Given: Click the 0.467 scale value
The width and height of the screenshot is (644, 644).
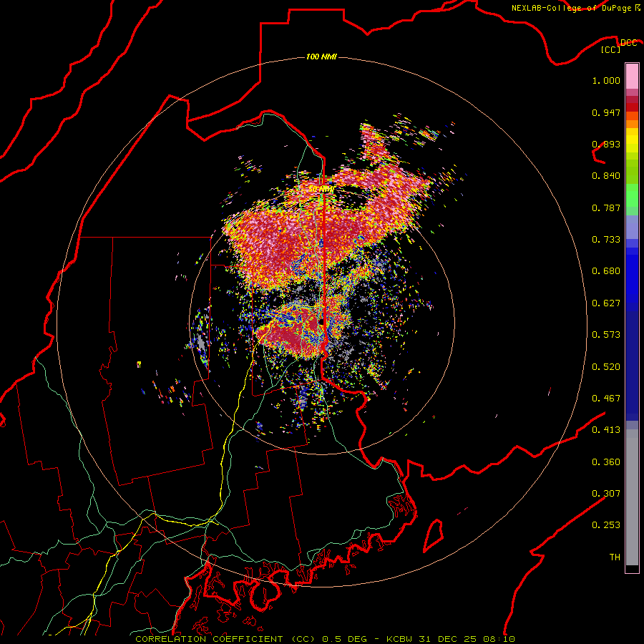Looking at the screenshot, I should click(x=606, y=399).
